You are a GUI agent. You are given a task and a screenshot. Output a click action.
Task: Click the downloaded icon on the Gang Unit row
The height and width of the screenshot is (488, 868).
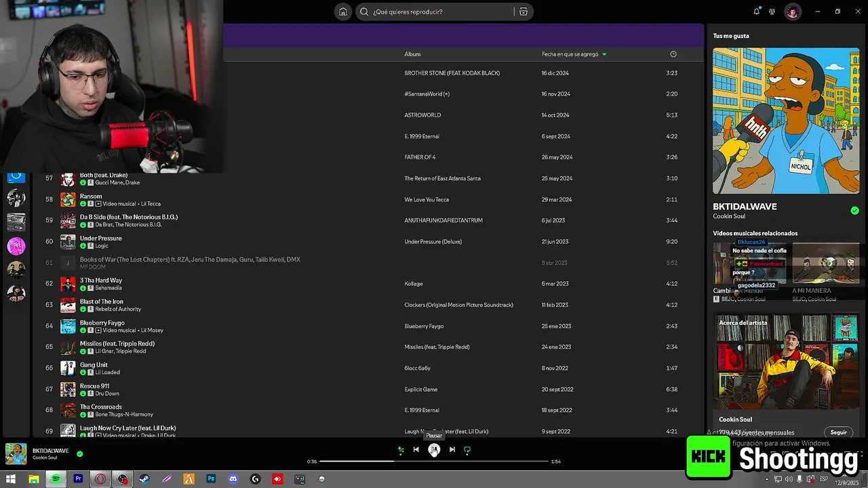click(83, 372)
